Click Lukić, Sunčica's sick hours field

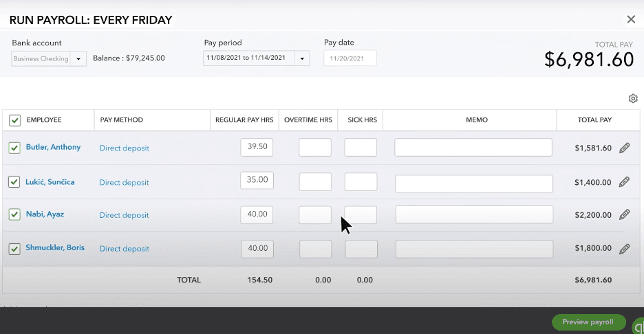(361, 181)
